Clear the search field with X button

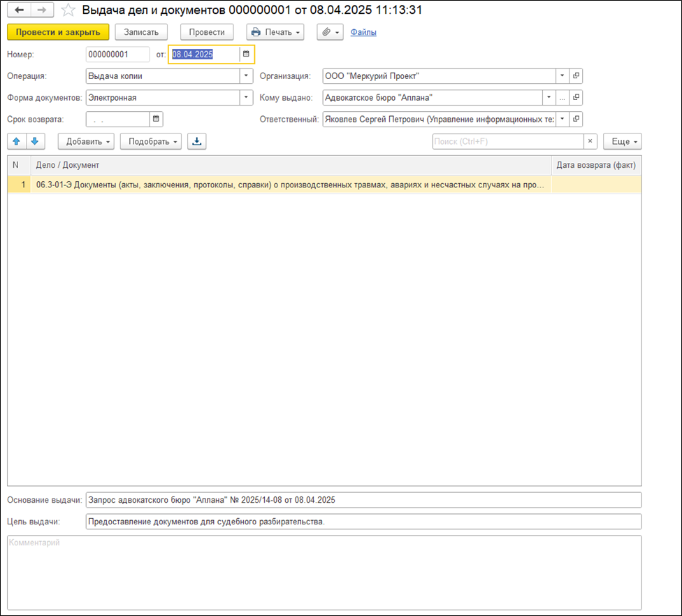click(591, 141)
